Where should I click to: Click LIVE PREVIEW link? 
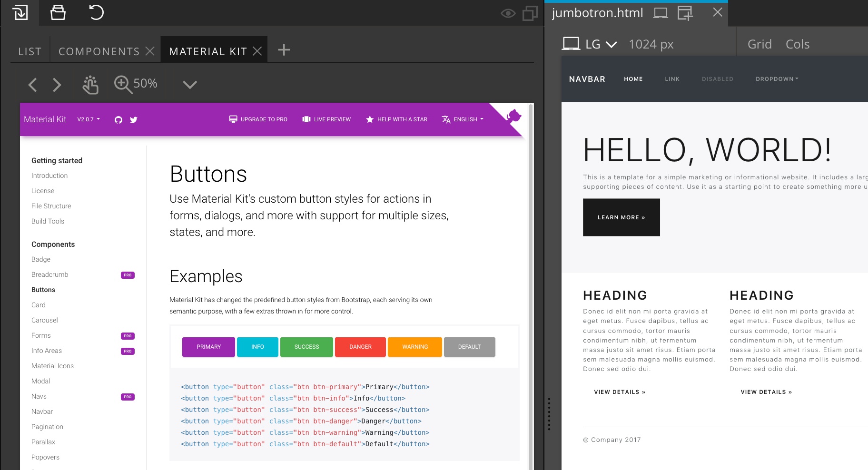tap(326, 119)
